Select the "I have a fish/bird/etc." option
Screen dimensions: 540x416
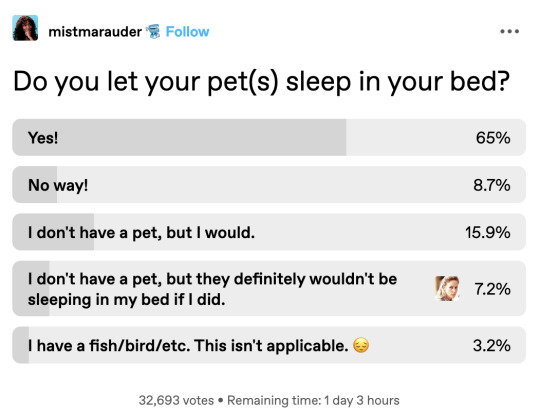pos(269,345)
